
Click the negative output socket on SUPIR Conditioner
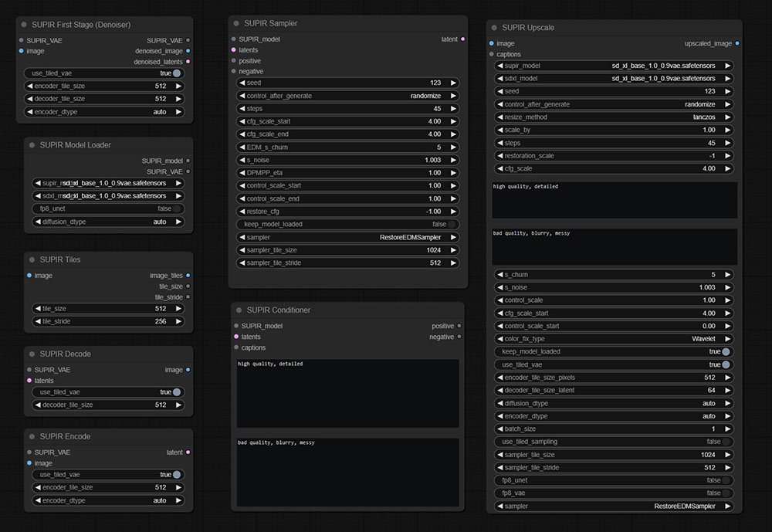459,337
